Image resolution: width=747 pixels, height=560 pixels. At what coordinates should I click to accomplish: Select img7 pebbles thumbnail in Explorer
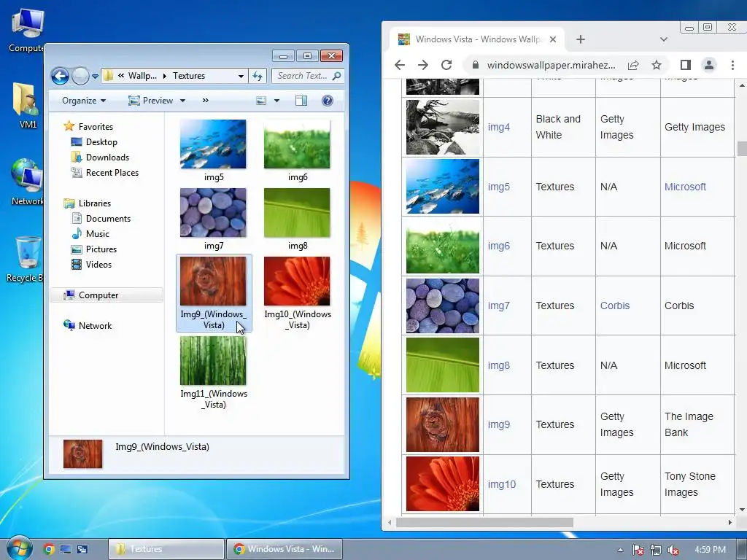click(213, 213)
